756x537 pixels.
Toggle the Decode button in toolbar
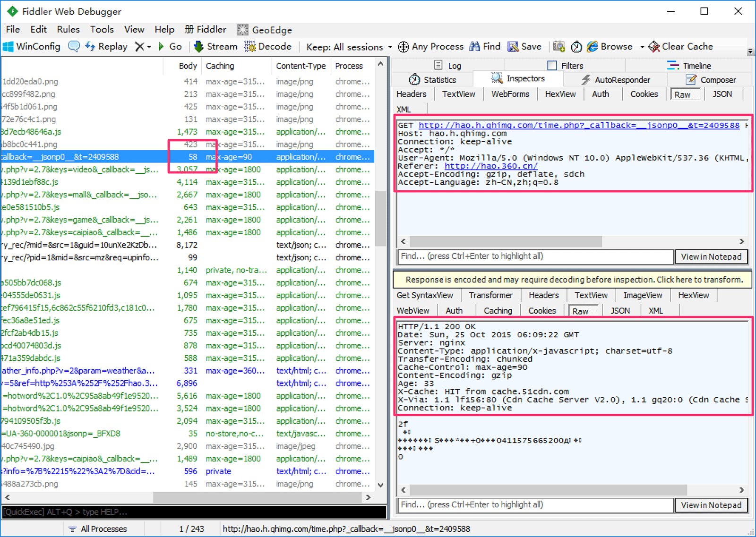pyautogui.click(x=267, y=46)
